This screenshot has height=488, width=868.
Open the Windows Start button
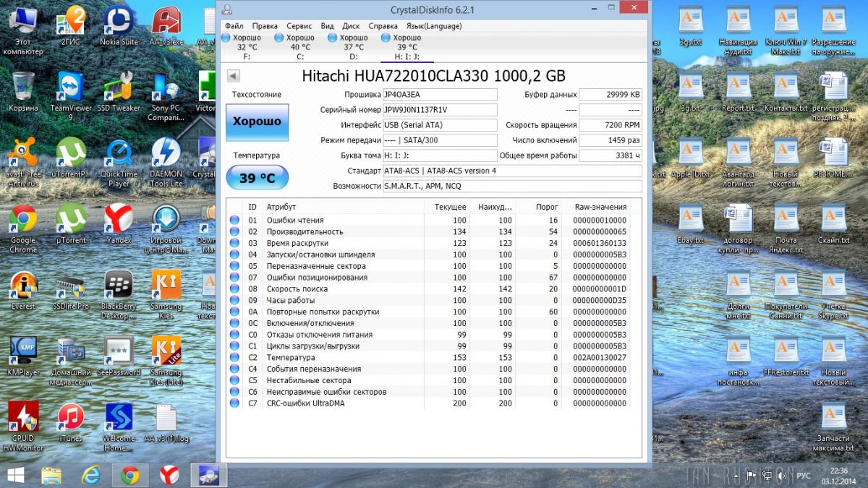(14, 475)
